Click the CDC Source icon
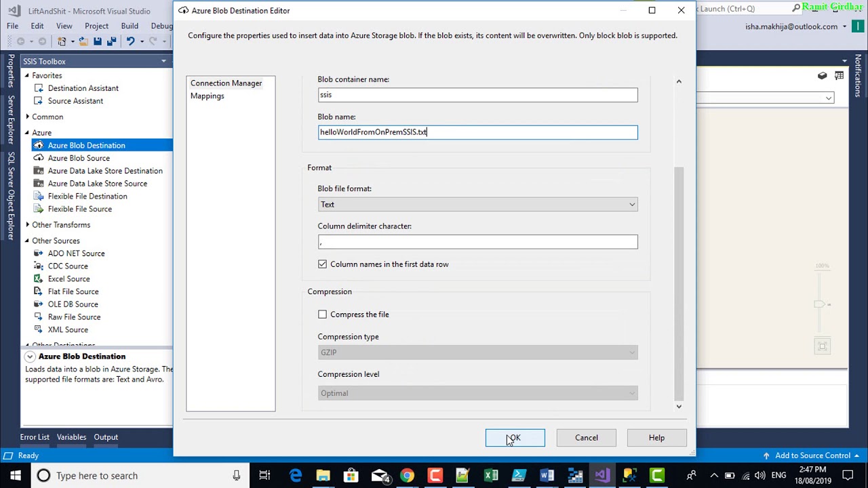The width and height of the screenshot is (868, 488). (x=39, y=266)
